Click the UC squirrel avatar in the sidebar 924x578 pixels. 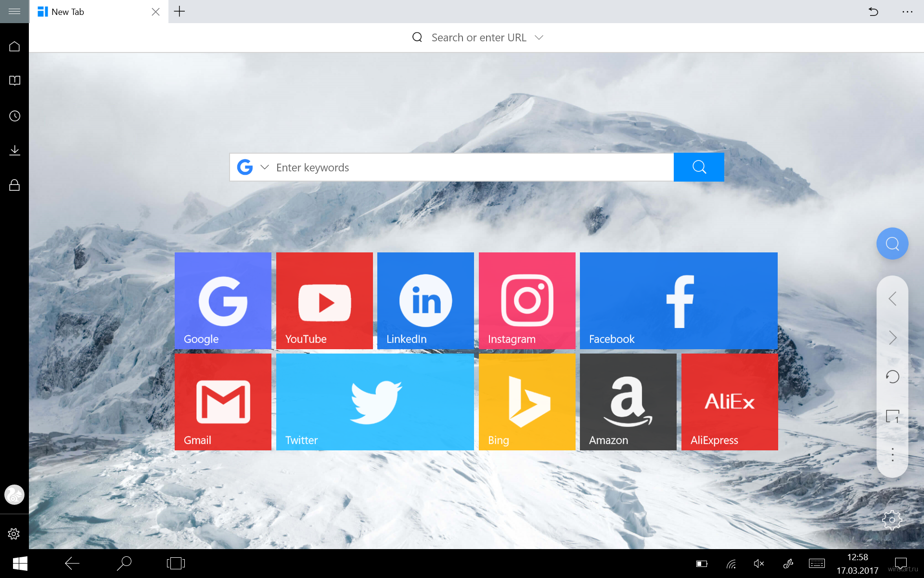pos(14,495)
